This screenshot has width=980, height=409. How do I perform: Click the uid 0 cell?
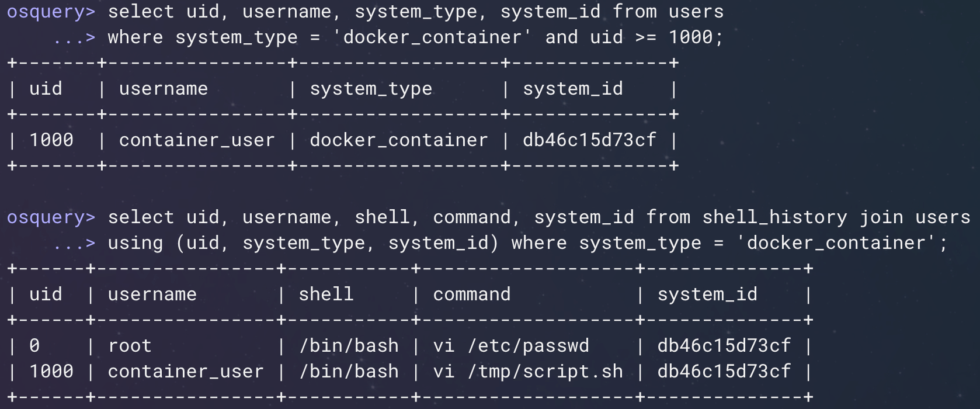pos(34,346)
